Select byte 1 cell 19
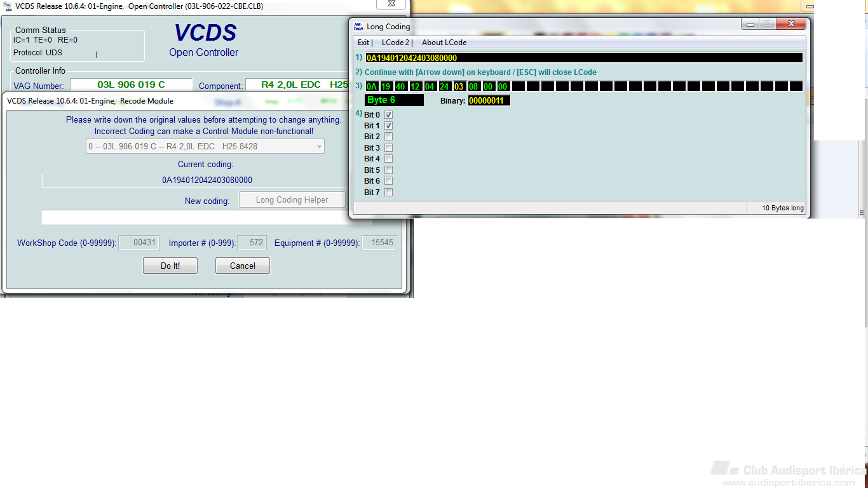The image size is (868, 488). (x=386, y=86)
